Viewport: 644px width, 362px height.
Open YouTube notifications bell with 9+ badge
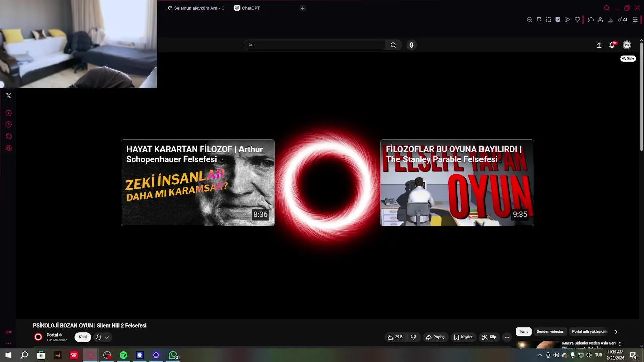click(612, 45)
